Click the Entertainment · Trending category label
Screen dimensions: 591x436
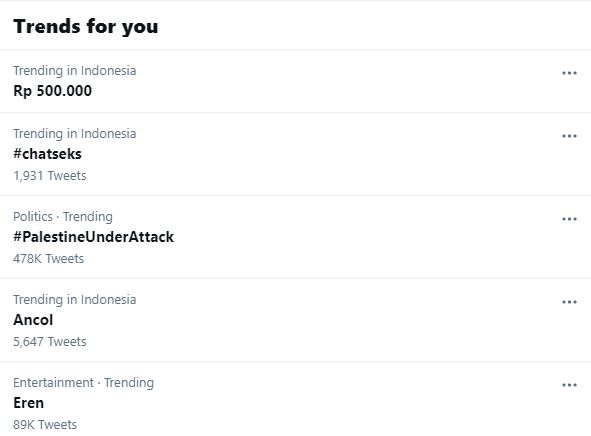pos(84,382)
